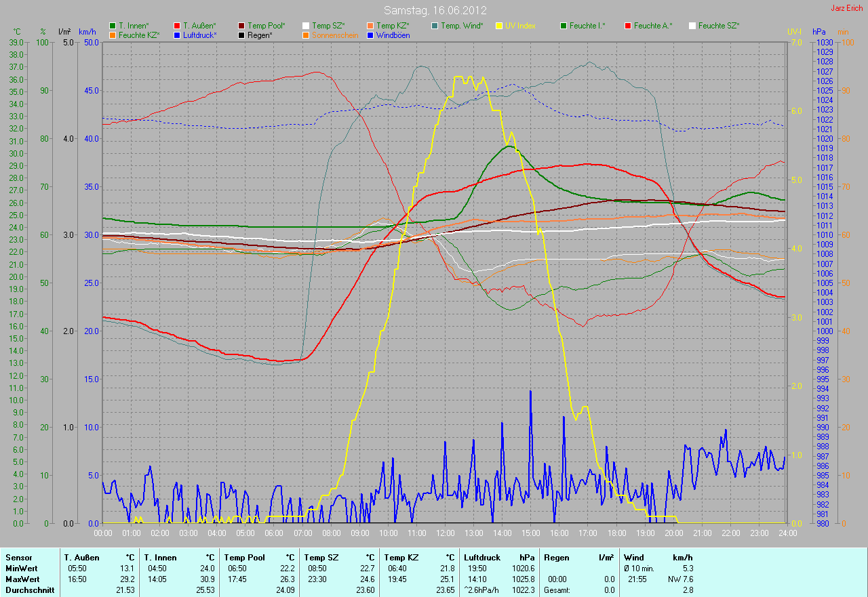868x597 pixels.
Task: Click the red T. Außen legend square
Action: (x=177, y=26)
